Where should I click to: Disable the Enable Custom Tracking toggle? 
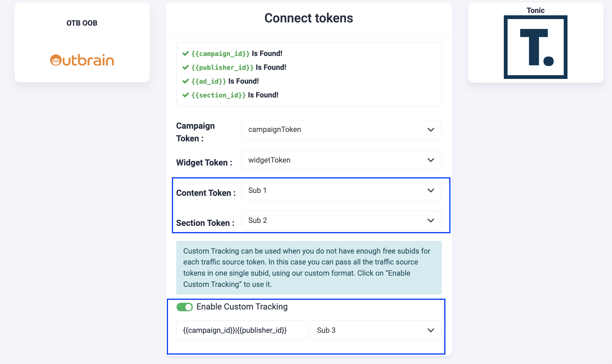click(x=185, y=307)
